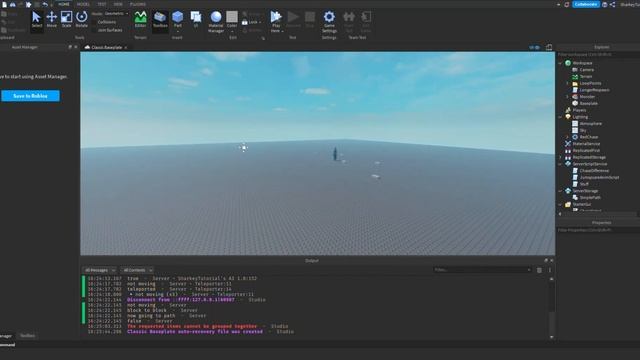
Task: Open the UI insert tool
Action: [196, 19]
